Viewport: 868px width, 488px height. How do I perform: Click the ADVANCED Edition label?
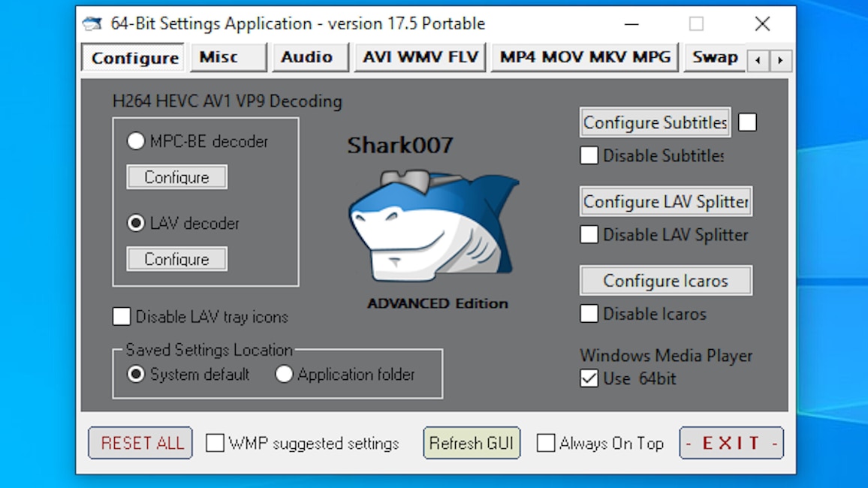pos(437,303)
